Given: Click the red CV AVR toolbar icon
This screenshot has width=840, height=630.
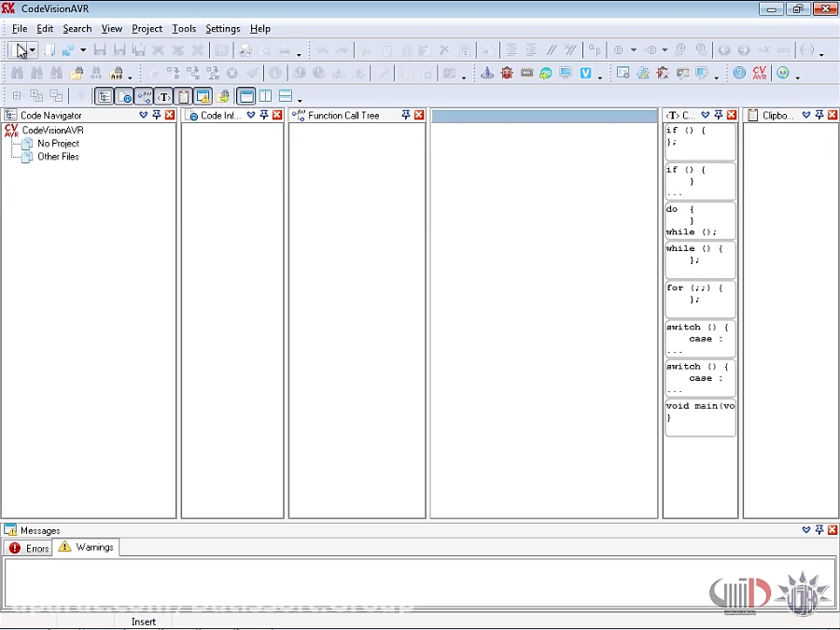Looking at the screenshot, I should click(x=760, y=73).
